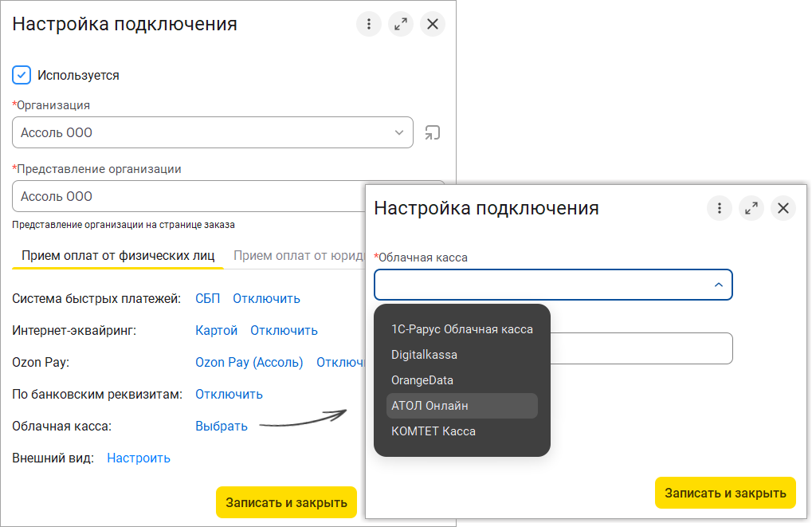Open organization card icon next to Ассоль ООО

[x=433, y=132]
